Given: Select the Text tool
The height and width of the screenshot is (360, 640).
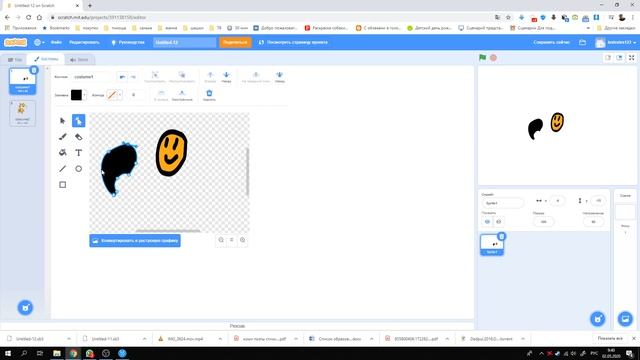Looking at the screenshot, I should [x=78, y=153].
